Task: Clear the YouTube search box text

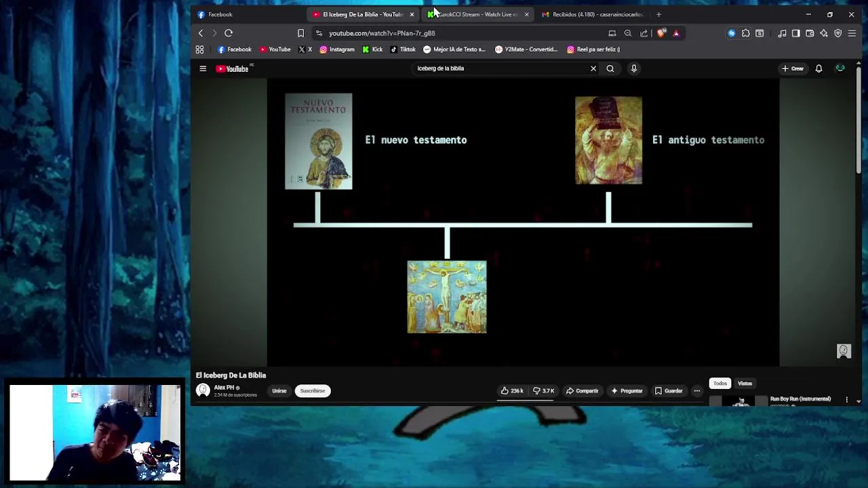Action: (593, 68)
